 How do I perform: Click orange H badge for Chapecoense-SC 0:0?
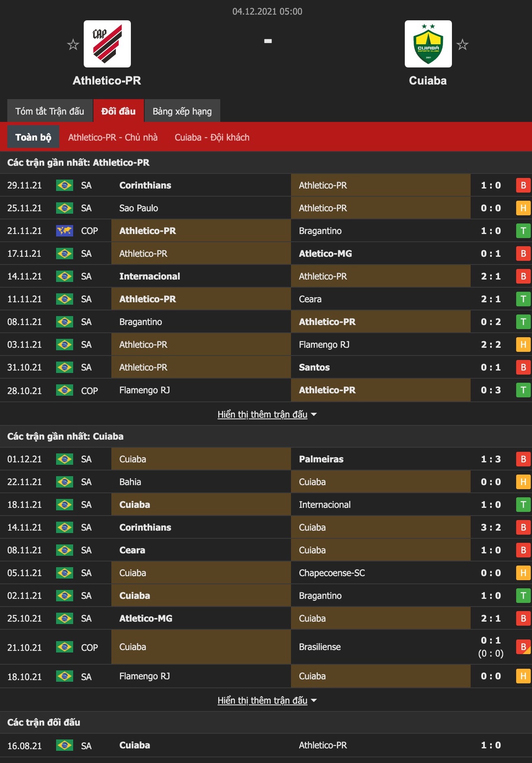[523, 573]
